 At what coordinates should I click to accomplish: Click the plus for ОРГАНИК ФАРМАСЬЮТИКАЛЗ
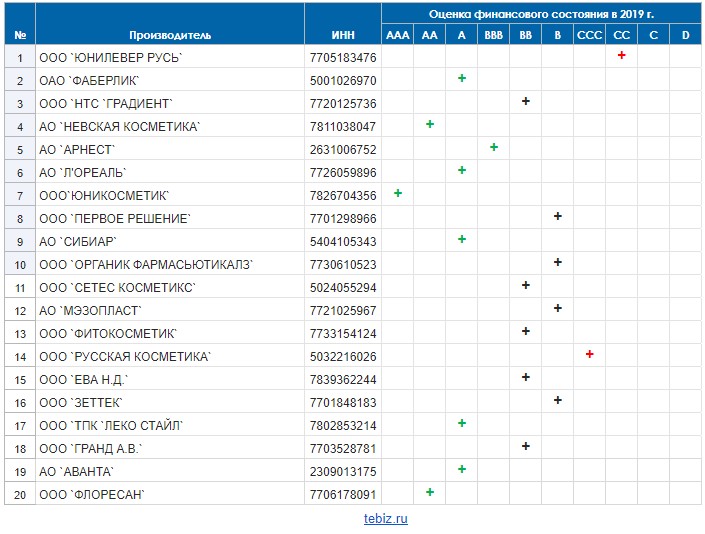[558, 262]
